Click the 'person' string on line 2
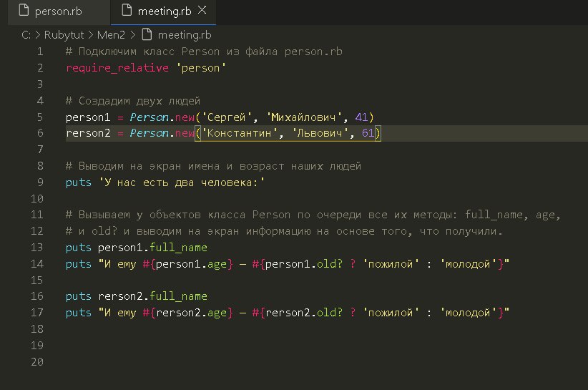This screenshot has height=390, width=588. pos(200,68)
